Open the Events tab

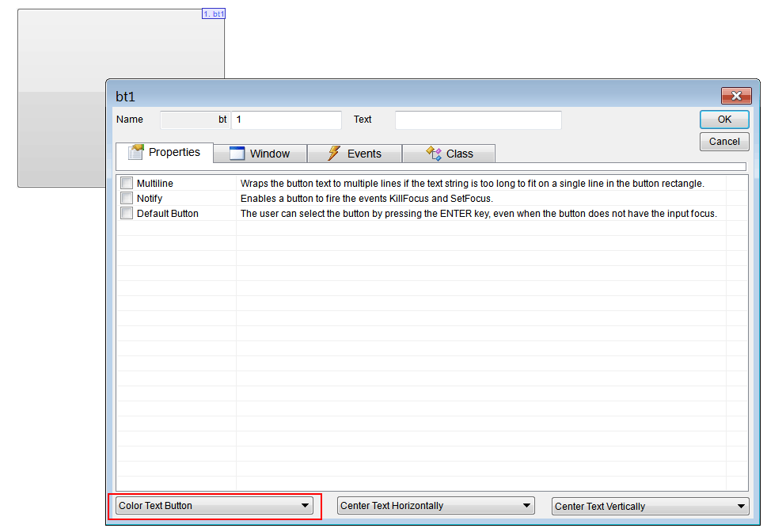[355, 154]
